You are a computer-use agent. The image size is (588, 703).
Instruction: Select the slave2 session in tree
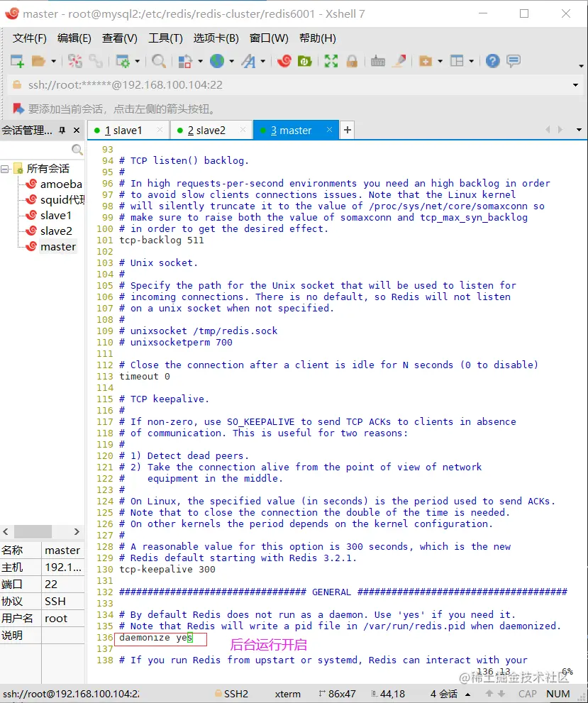point(56,231)
